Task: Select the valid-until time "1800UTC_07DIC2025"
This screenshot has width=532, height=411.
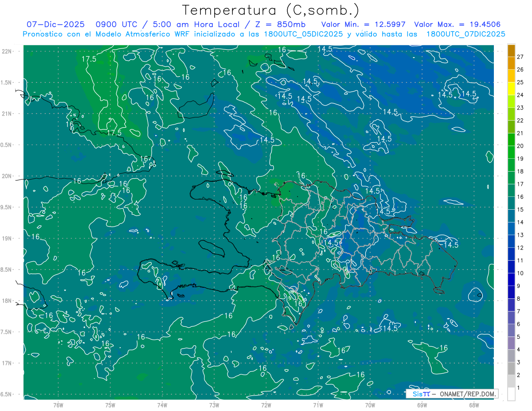Action: [465, 34]
